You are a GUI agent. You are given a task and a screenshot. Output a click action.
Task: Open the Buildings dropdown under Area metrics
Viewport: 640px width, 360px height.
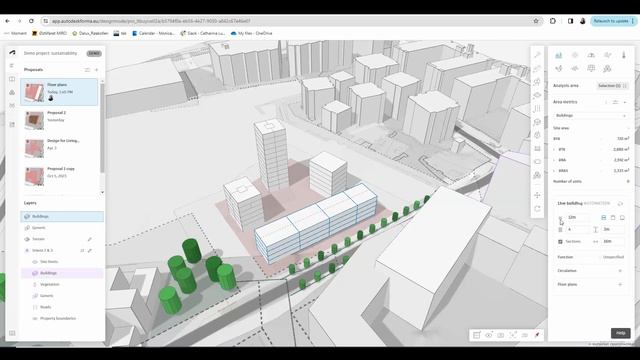(591, 116)
